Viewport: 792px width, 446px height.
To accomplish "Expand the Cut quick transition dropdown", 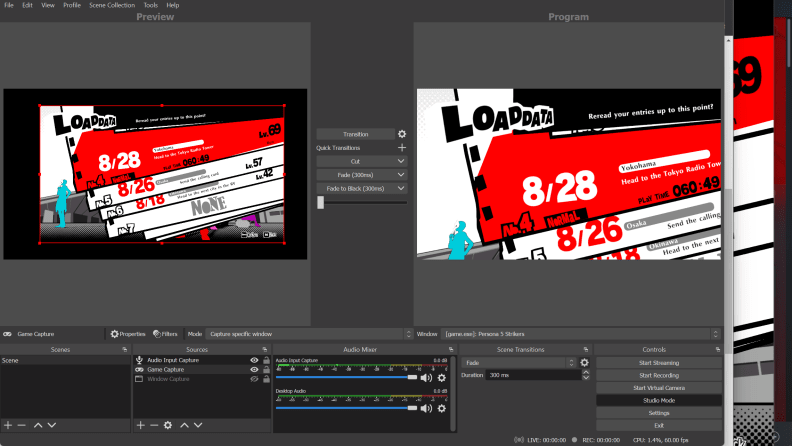I will pyautogui.click(x=401, y=161).
